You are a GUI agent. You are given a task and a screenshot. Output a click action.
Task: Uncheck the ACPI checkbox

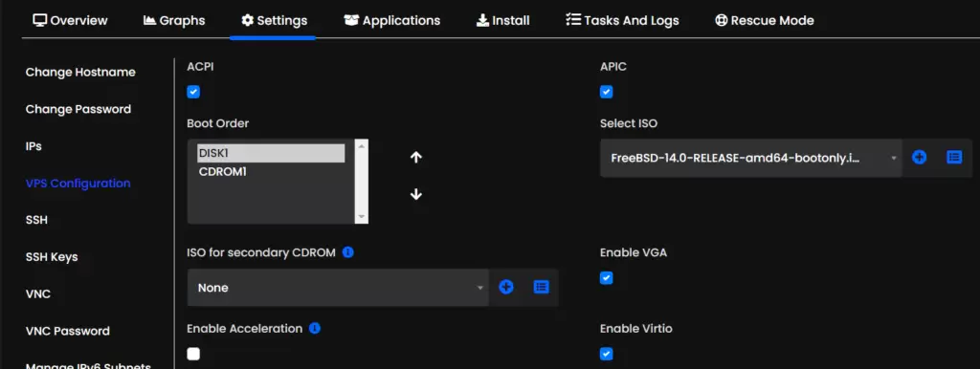tap(193, 92)
